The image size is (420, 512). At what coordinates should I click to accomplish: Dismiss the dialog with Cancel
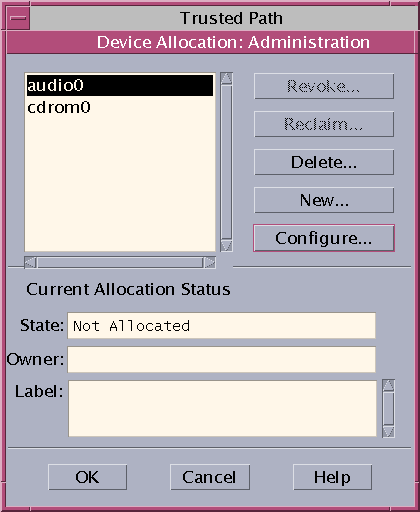click(210, 477)
